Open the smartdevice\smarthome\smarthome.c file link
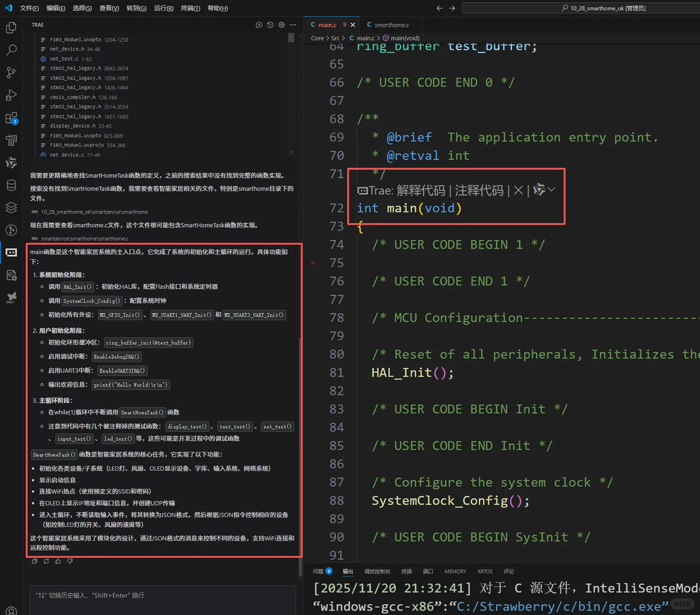Image resolution: width=700 pixels, height=615 pixels. point(80,239)
